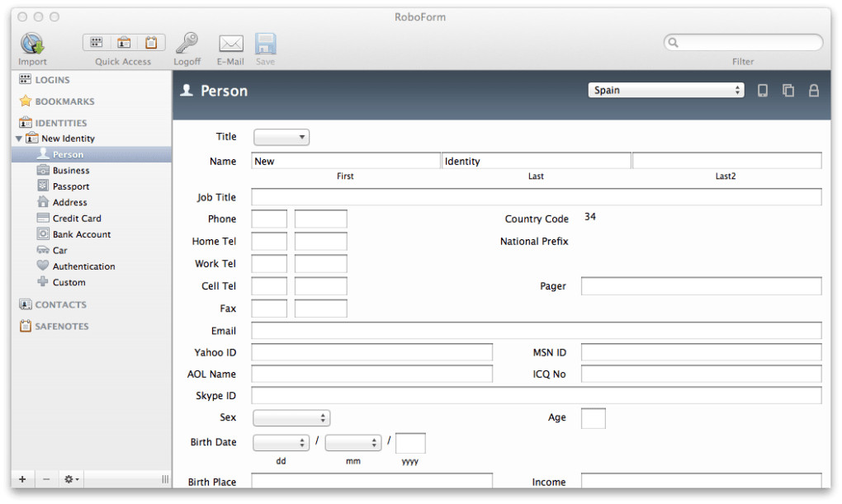842x504 pixels.
Task: Click the Fax number field
Action: pos(320,309)
